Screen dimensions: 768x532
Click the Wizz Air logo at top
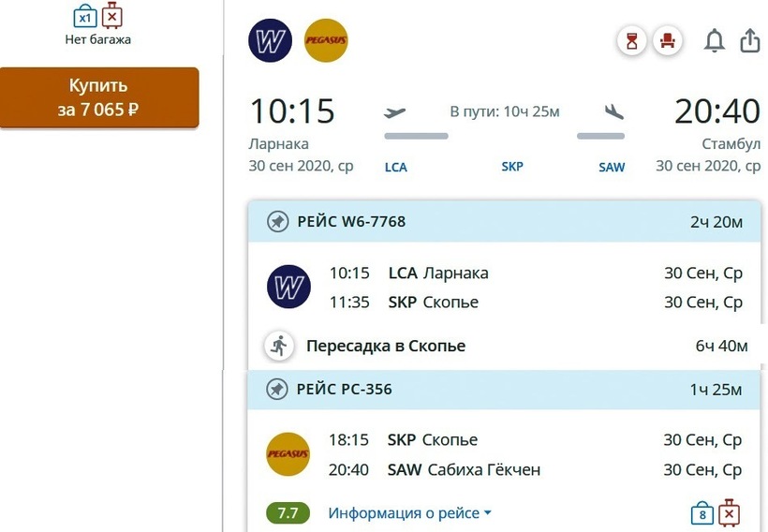click(270, 42)
